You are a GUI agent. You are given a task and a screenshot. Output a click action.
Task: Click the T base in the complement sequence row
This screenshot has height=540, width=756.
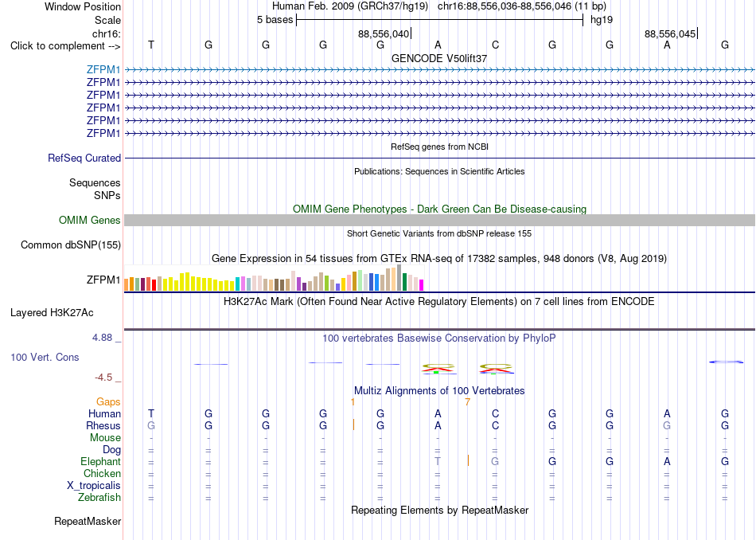151,45
